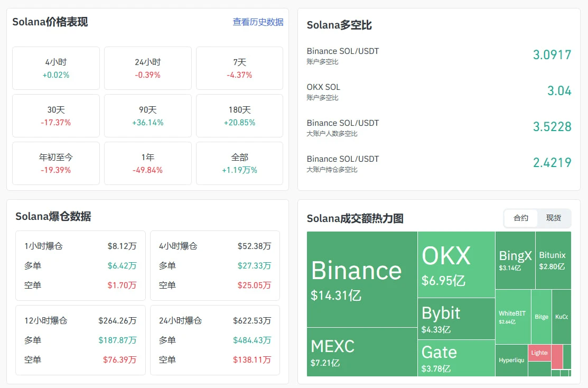Click the Binance 大账户人数多空比 row
This screenshot has width=588, height=388.
click(x=438, y=127)
